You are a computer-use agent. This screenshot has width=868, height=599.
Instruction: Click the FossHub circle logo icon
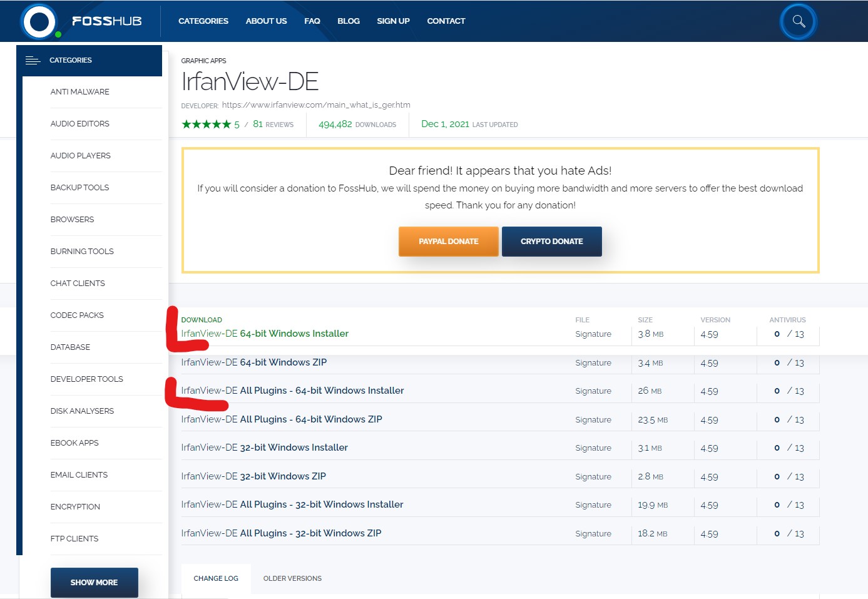point(39,22)
